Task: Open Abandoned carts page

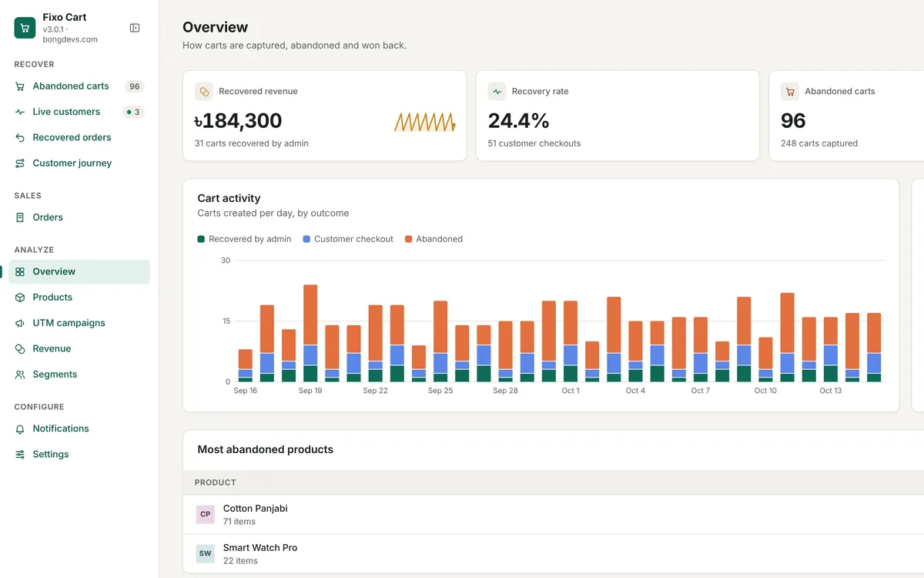Action: [x=79, y=86]
